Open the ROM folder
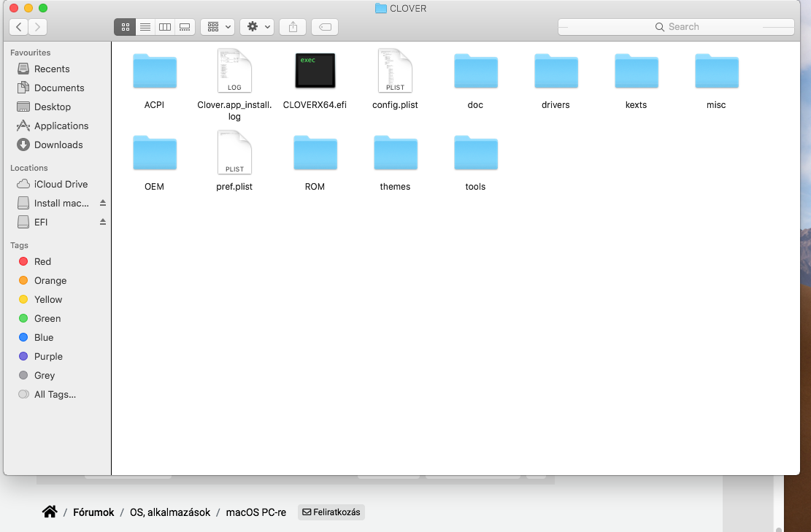Viewport: 811px width, 532px height. pyautogui.click(x=315, y=153)
